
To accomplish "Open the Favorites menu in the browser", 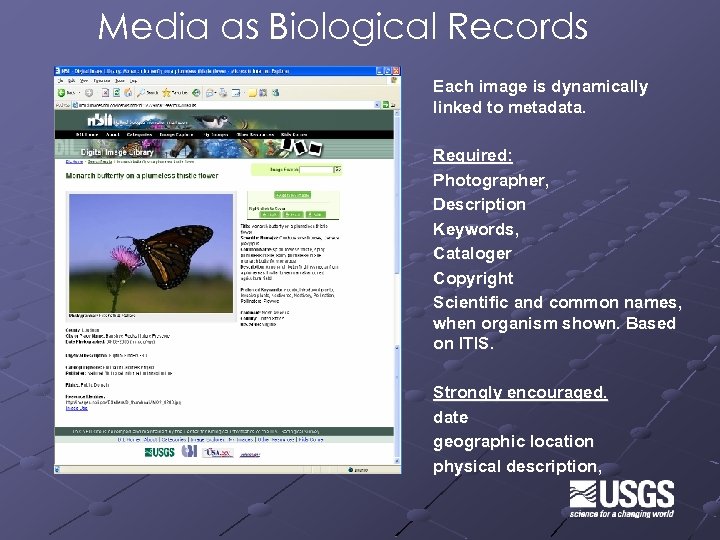I will [101, 81].
